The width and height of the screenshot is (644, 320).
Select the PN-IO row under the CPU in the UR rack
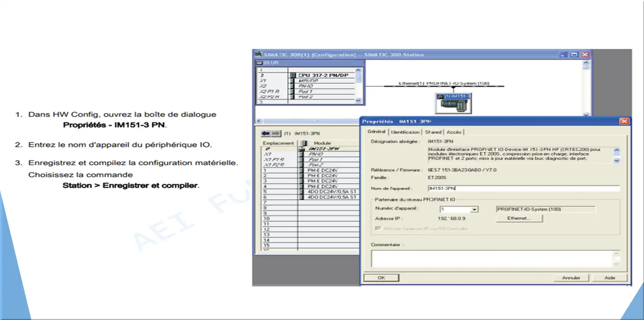point(306,86)
